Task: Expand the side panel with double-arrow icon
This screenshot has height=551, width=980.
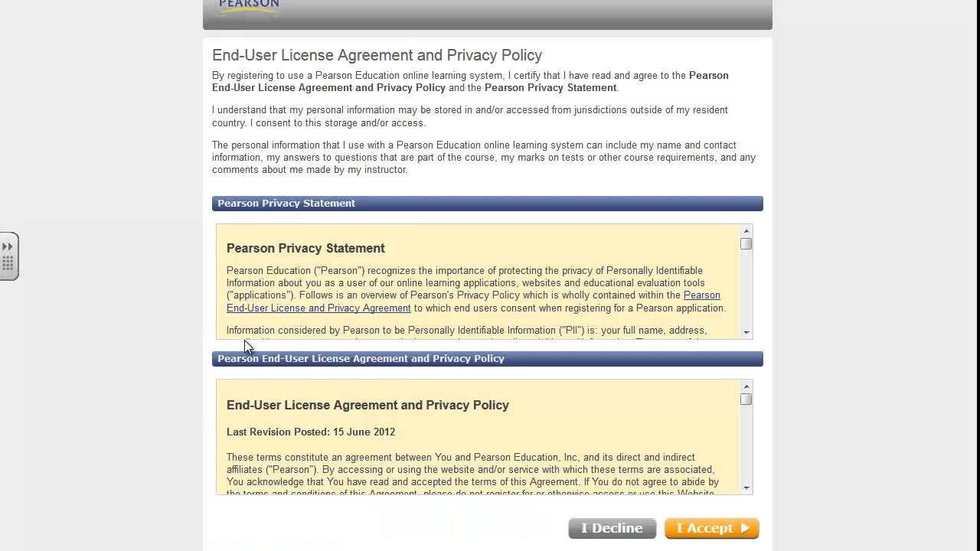Action: 8,246
